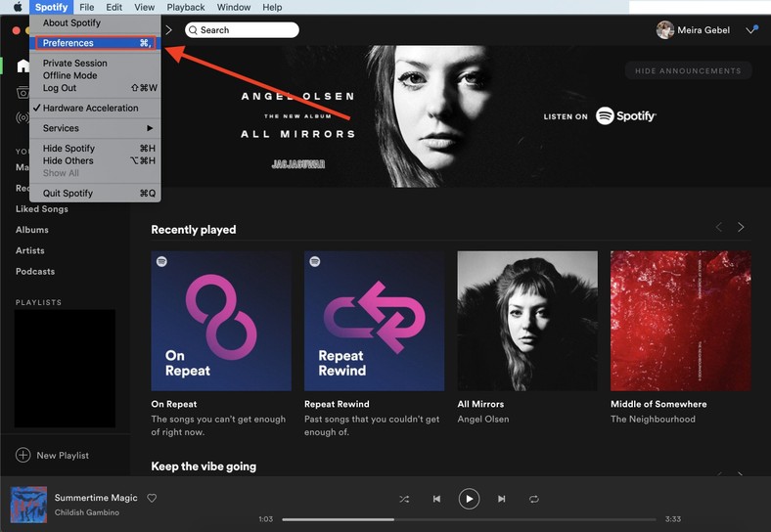The width and height of the screenshot is (771, 532).
Task: Skip to the previous track
Action: point(436,499)
